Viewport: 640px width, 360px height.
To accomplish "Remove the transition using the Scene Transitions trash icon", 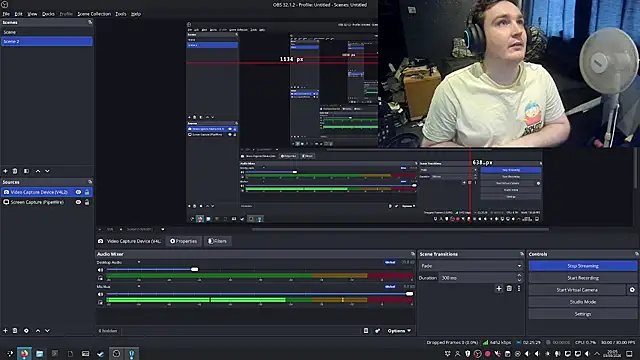I will pos(509,289).
